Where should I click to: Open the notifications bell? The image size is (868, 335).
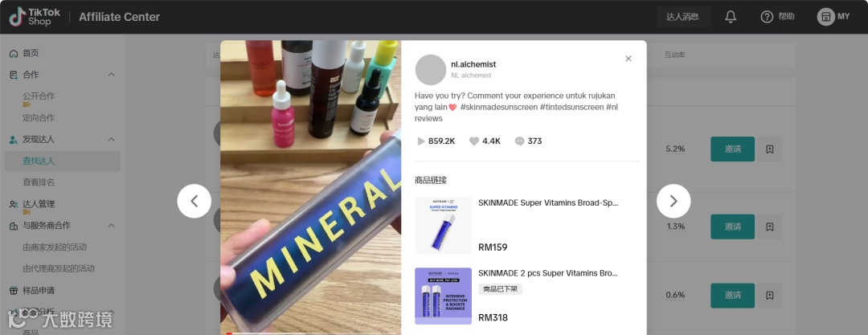731,17
